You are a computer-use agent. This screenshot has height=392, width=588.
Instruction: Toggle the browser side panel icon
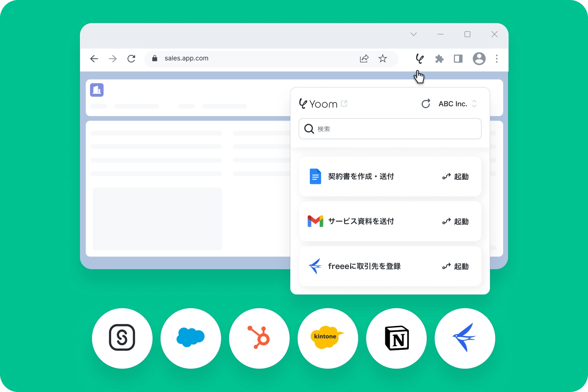458,59
